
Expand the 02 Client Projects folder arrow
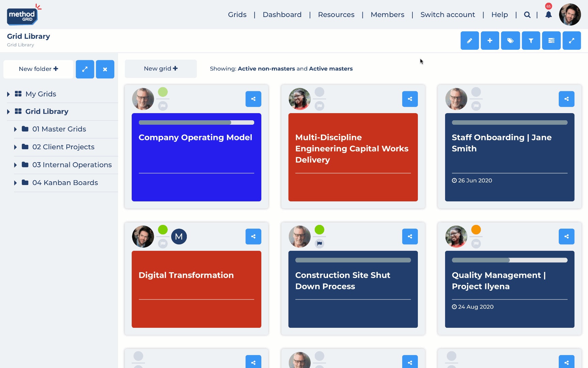[x=15, y=147]
